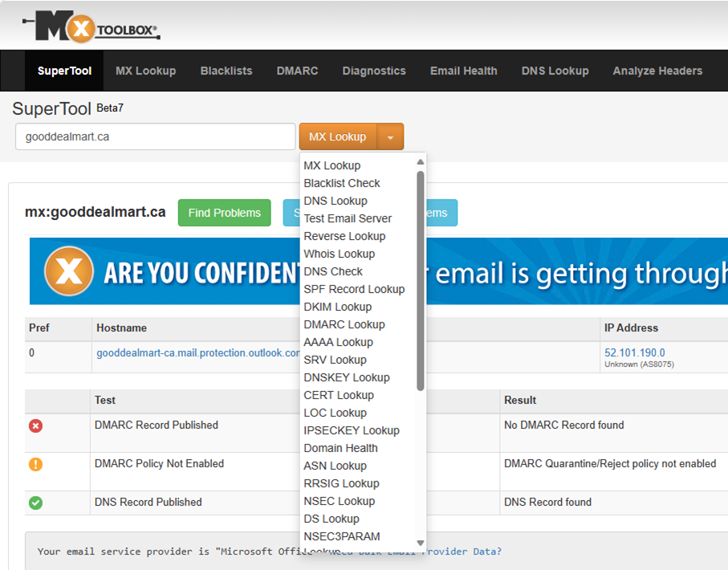Screen dimensions: 728x570
Task: Click the mx:gooddealmart.ca heading
Action: click(x=96, y=212)
